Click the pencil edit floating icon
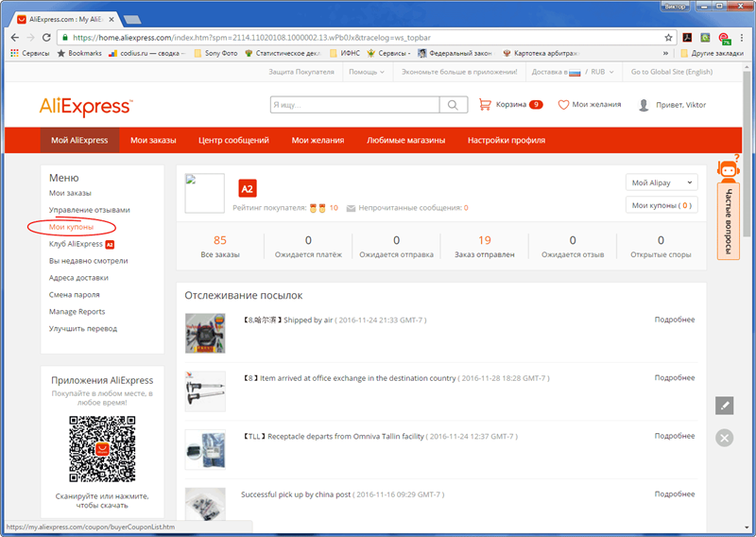This screenshot has width=756, height=537. click(x=724, y=406)
